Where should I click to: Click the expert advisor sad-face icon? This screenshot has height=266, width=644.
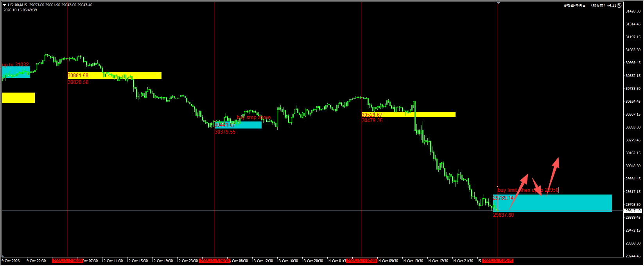tap(619, 5)
